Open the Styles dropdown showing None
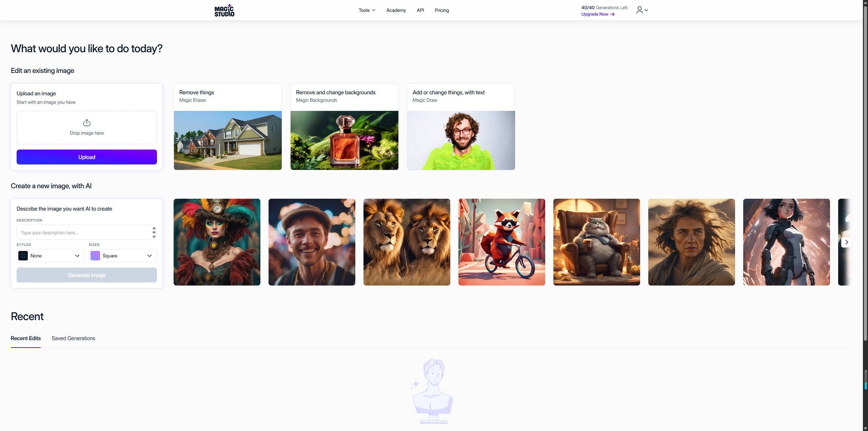This screenshot has width=868, height=431. (x=51, y=256)
